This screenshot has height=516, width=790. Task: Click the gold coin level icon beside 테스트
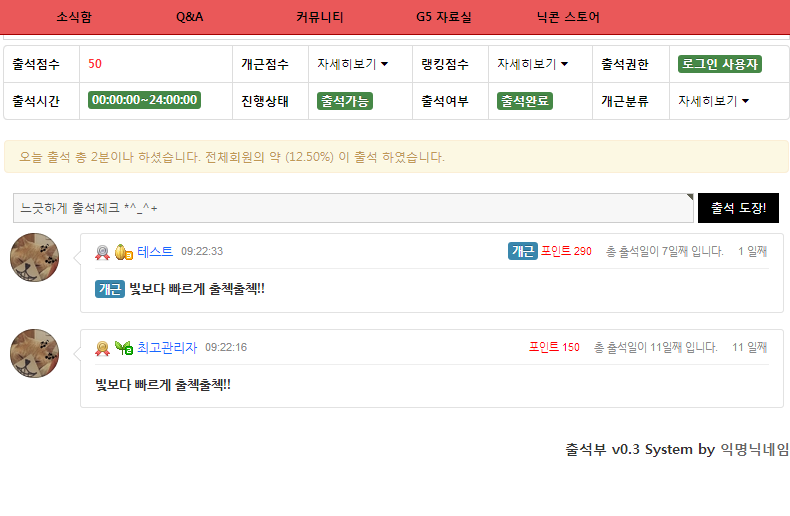pyautogui.click(x=123, y=252)
